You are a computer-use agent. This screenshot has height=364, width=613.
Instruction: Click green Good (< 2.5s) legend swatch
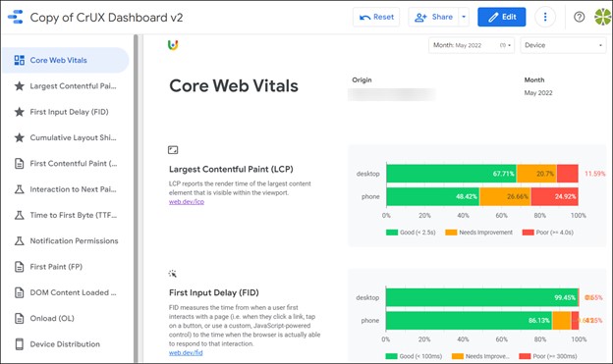(x=392, y=233)
